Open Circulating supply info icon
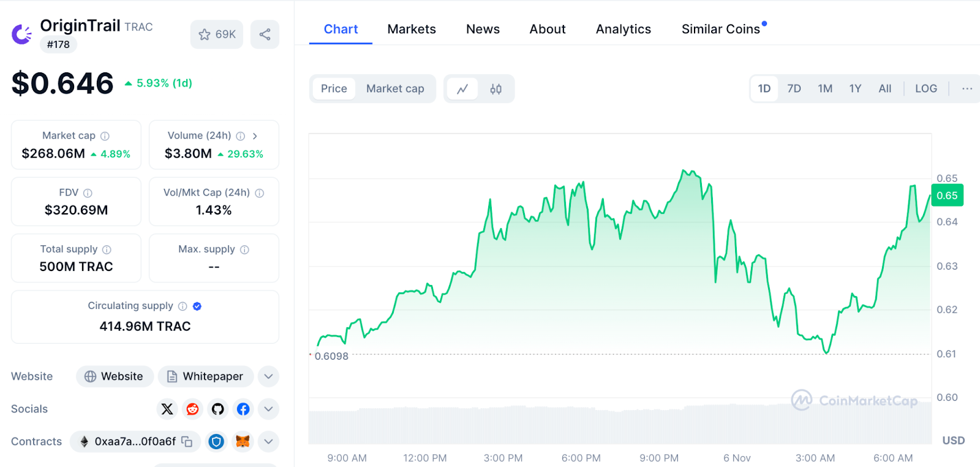980x467 pixels. (x=183, y=306)
